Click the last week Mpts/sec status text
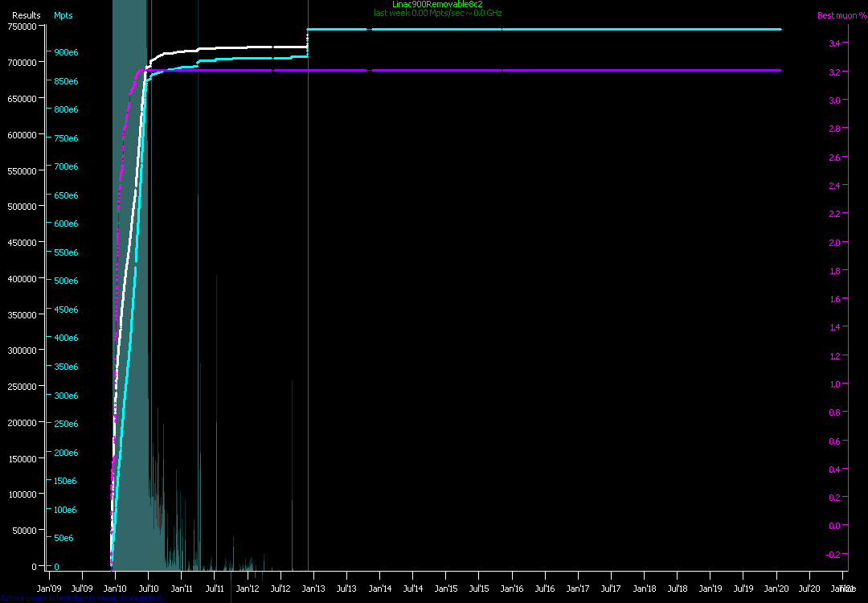The image size is (868, 603). pos(437,14)
